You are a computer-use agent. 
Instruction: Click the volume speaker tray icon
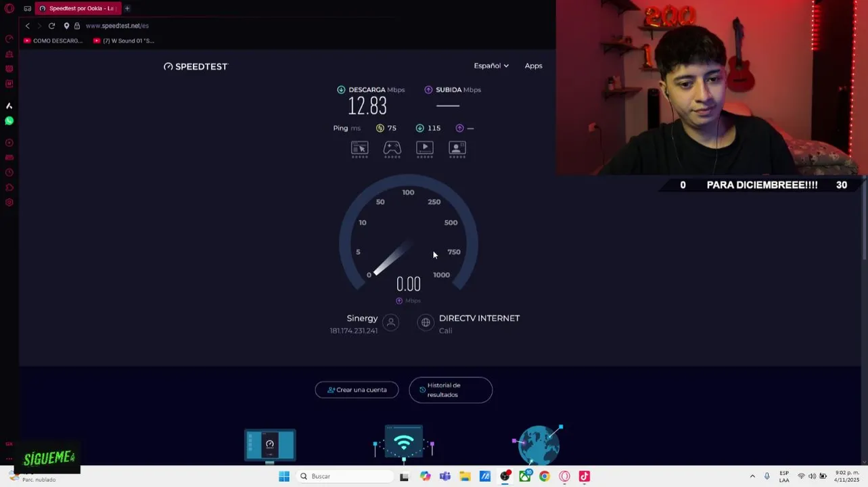click(812, 476)
